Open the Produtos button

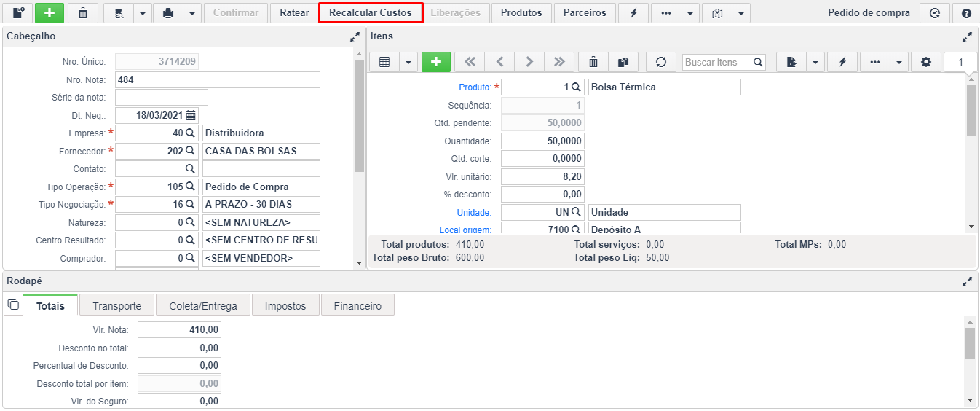pyautogui.click(x=521, y=13)
